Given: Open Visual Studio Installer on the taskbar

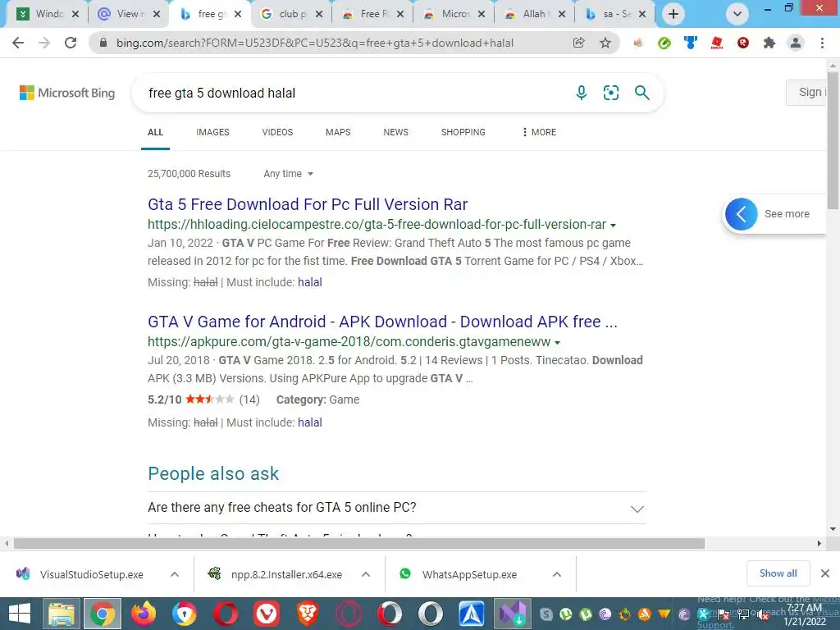Looking at the screenshot, I should (512, 614).
